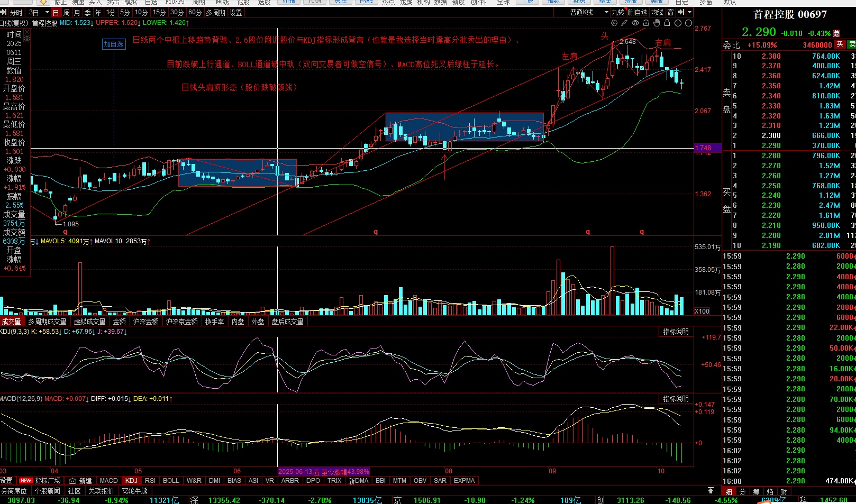Switch indicator to RSI

pyautogui.click(x=150, y=481)
